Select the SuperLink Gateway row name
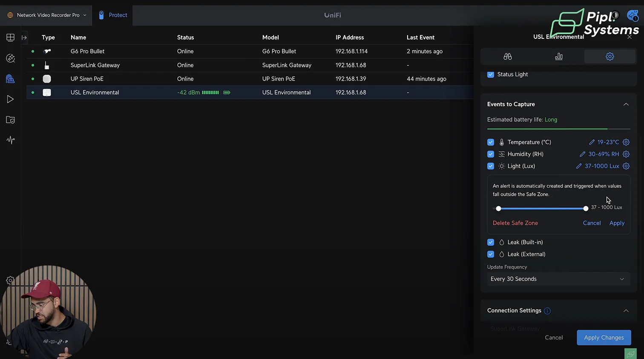644x359 pixels. pyautogui.click(x=95, y=65)
